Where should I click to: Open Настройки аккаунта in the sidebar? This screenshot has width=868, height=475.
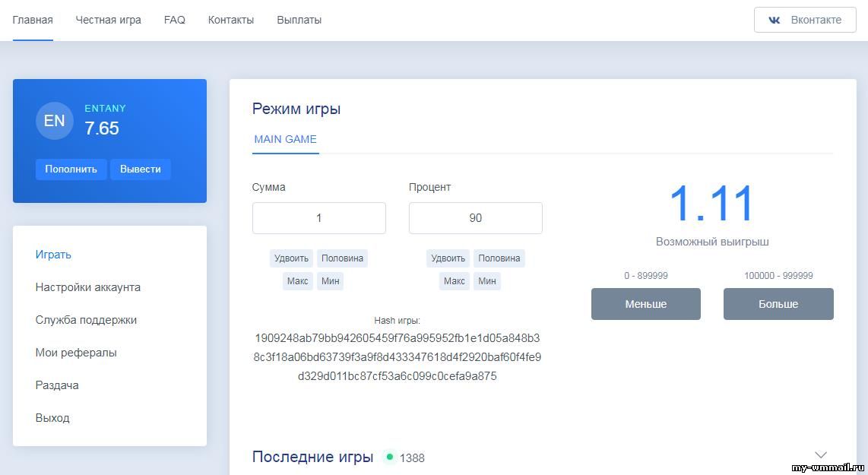88,287
